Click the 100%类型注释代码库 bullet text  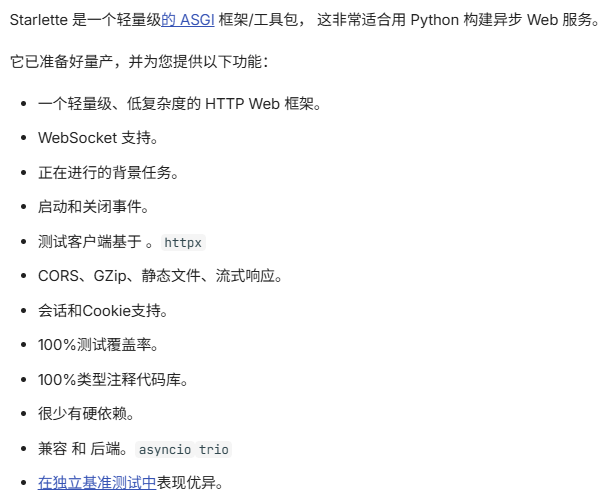click(x=113, y=379)
